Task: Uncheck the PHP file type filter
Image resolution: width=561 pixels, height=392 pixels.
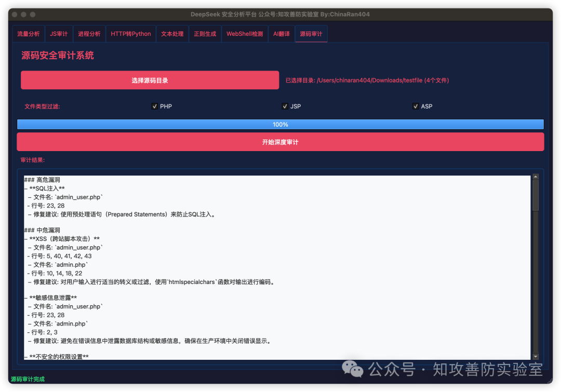Action: click(x=155, y=106)
